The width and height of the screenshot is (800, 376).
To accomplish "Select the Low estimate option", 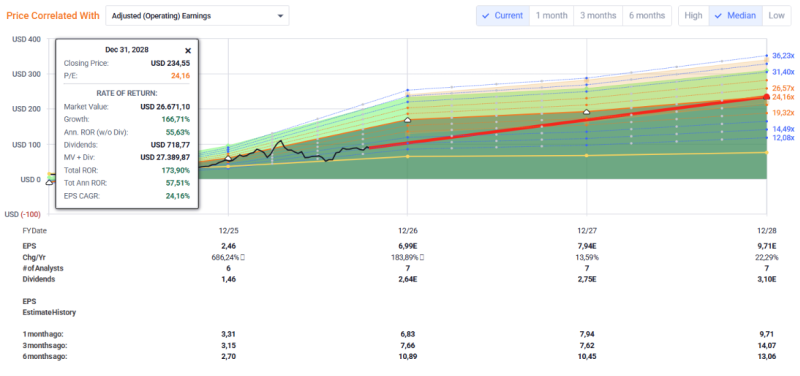I will (x=776, y=15).
